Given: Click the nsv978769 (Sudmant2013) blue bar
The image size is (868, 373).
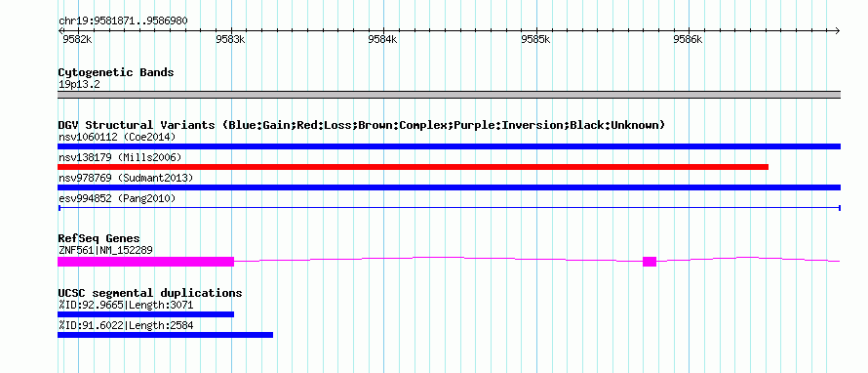Looking at the screenshot, I should point(449,187).
